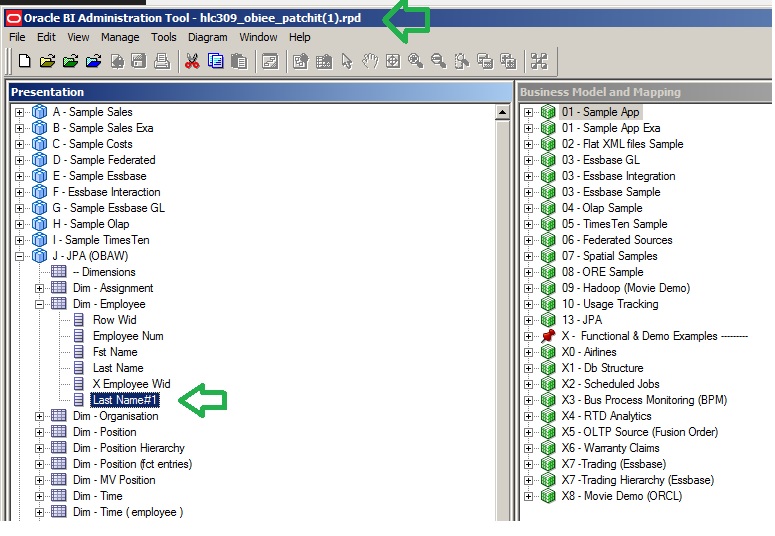Open the Tools menu
Image resolution: width=775 pixels, height=536 pixels.
click(164, 37)
